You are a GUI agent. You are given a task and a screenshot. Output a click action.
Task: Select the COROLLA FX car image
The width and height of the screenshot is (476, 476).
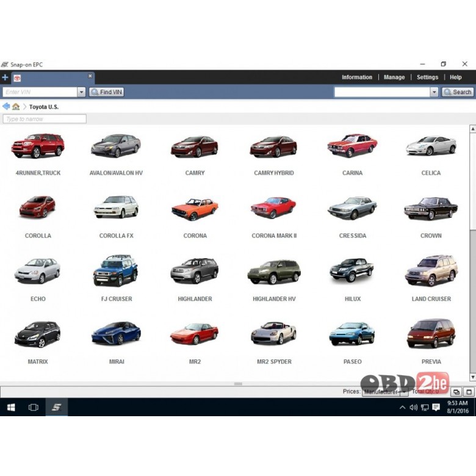(x=116, y=207)
